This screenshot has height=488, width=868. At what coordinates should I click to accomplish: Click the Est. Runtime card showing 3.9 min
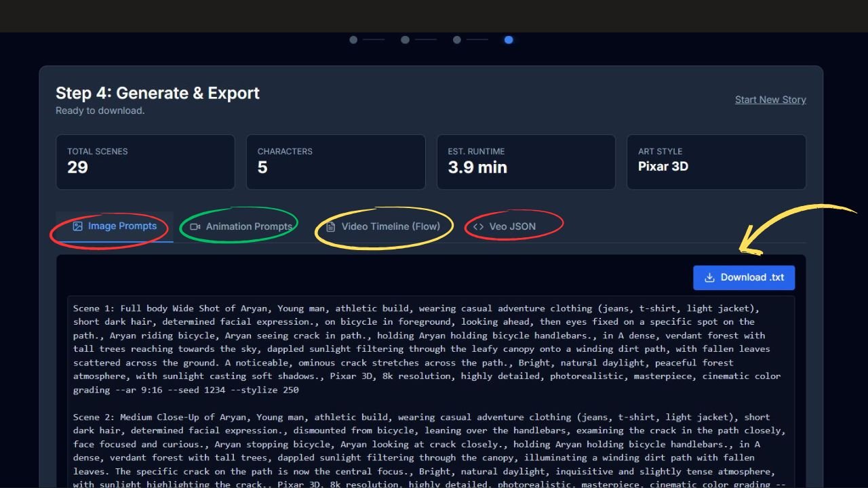tap(526, 161)
